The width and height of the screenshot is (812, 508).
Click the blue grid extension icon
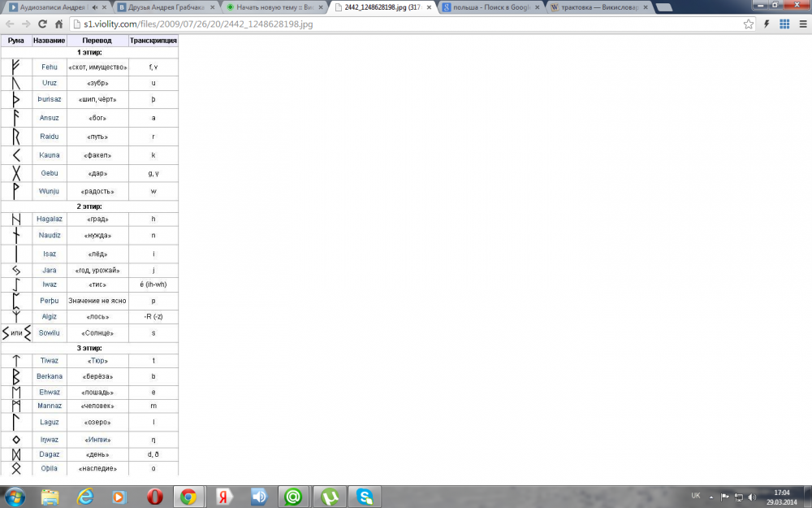point(784,24)
